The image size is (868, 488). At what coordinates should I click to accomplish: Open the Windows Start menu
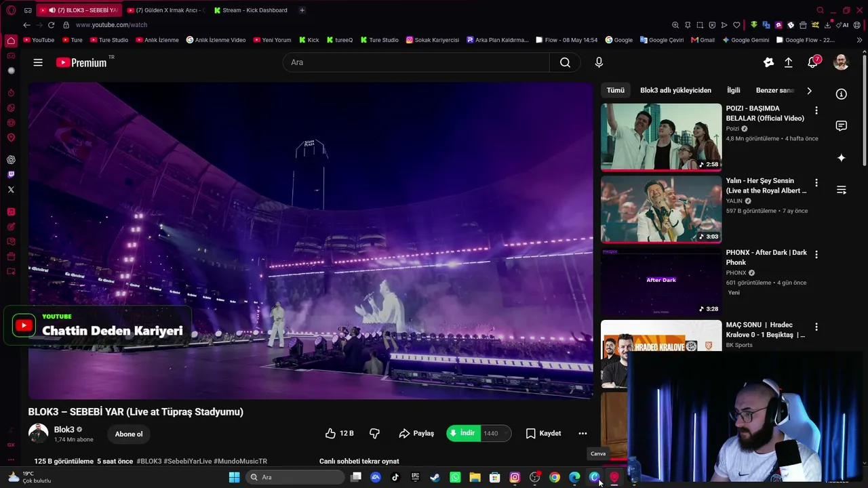point(234,477)
